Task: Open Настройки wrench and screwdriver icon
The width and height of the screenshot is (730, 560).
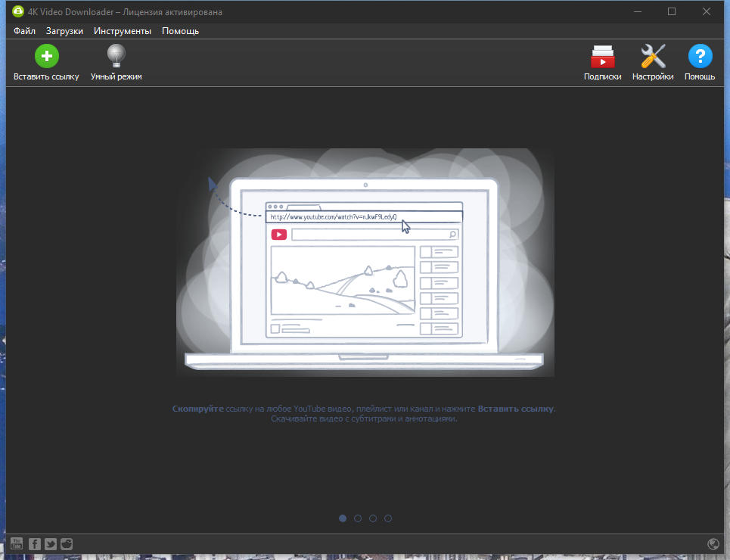Action: (x=653, y=56)
